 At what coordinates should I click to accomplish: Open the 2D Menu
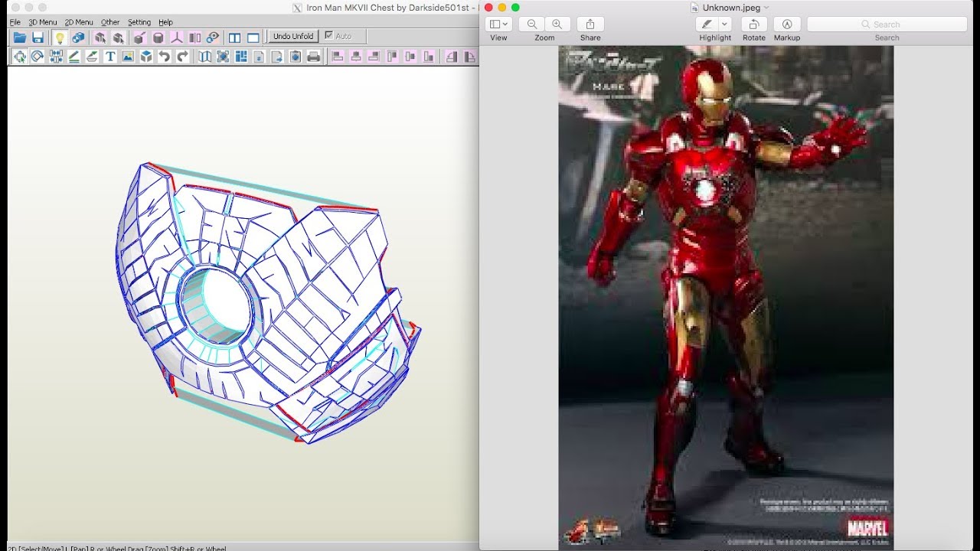(79, 22)
